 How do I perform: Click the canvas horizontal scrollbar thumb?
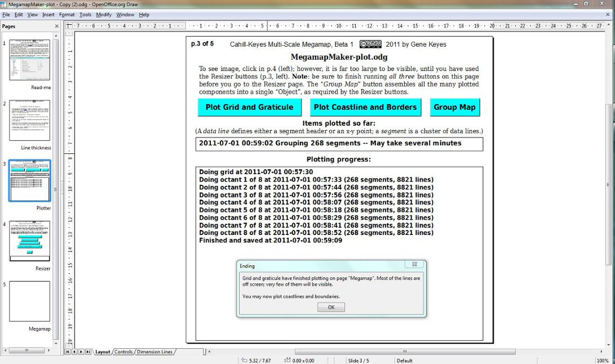[405, 352]
